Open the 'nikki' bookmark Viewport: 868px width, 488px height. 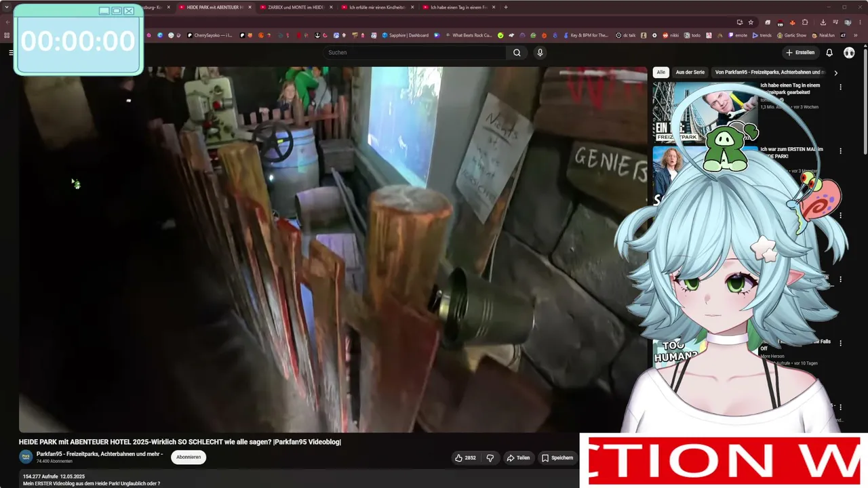point(670,35)
